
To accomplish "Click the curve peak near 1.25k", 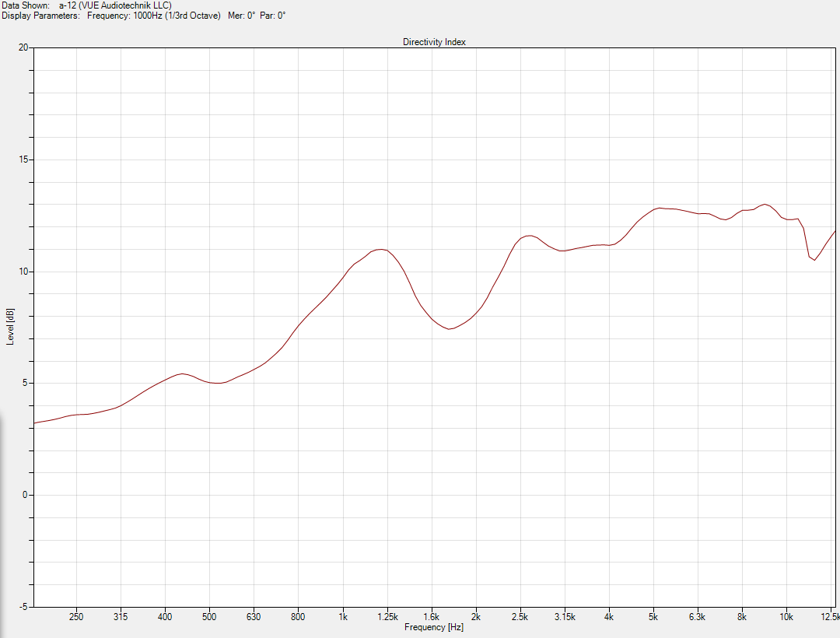I will click(380, 249).
